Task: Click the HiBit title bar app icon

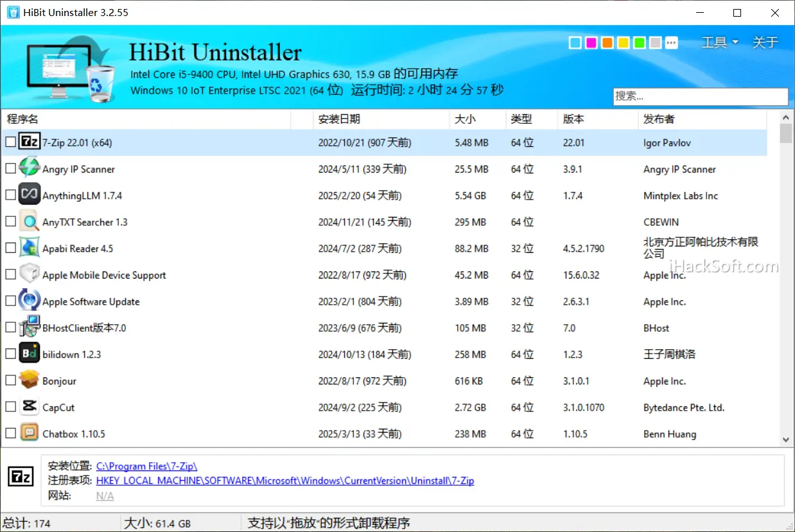Action: click(13, 12)
